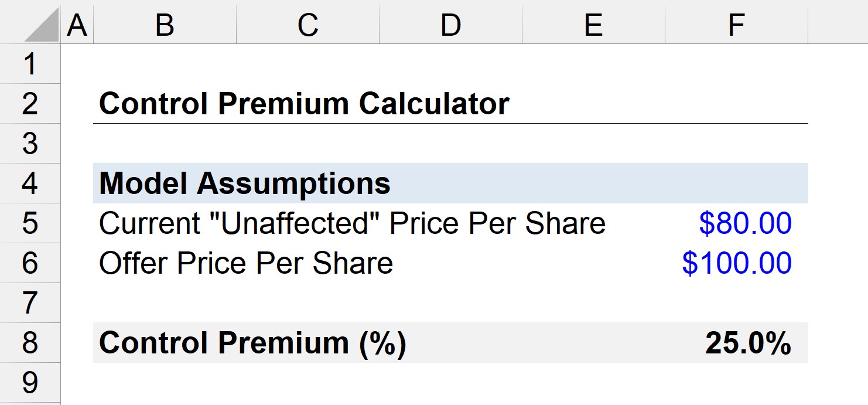The width and height of the screenshot is (868, 405).
Task: Click the Control Premium Calculator title cell
Action: click(x=304, y=104)
